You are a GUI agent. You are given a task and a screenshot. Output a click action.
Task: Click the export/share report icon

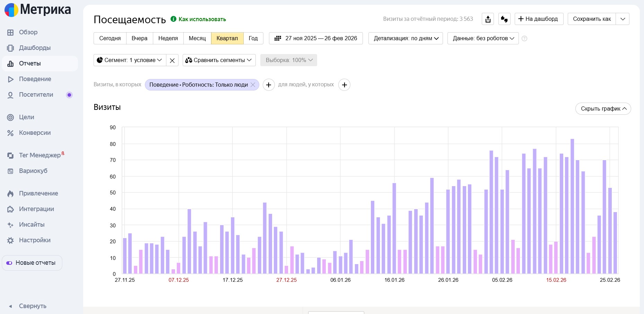[x=488, y=19]
